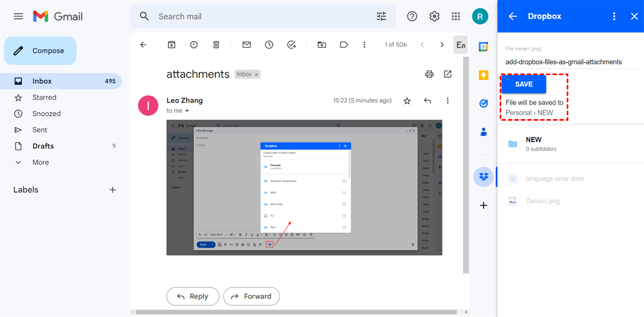Open email in new window
The height and width of the screenshot is (317, 644).
[x=448, y=74]
